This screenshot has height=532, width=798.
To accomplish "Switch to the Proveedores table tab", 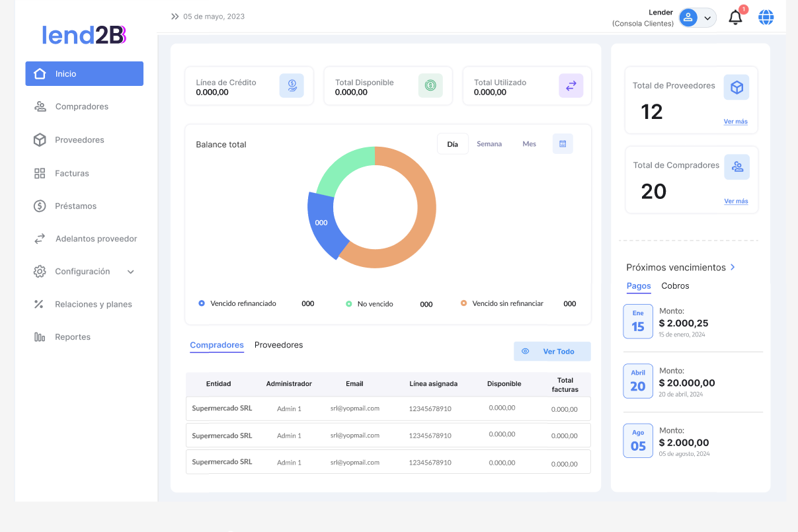I will pyautogui.click(x=278, y=345).
